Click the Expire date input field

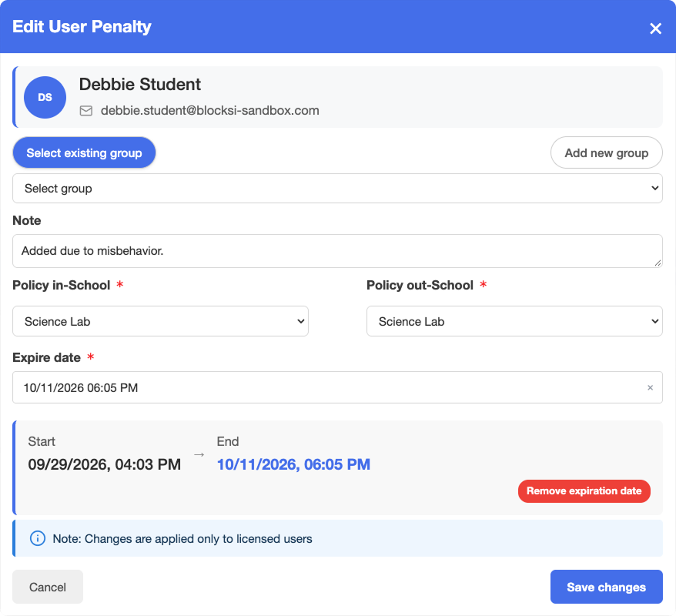click(337, 387)
